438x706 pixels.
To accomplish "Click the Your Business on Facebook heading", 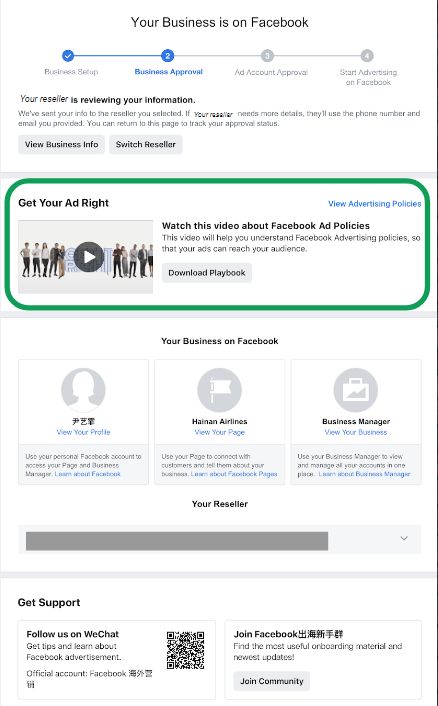I will (220, 341).
